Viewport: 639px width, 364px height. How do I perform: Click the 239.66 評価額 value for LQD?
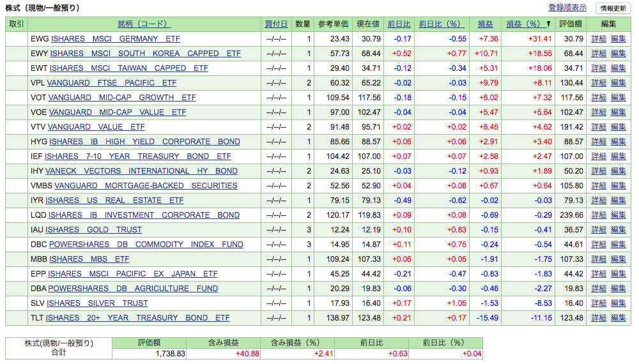coord(571,215)
